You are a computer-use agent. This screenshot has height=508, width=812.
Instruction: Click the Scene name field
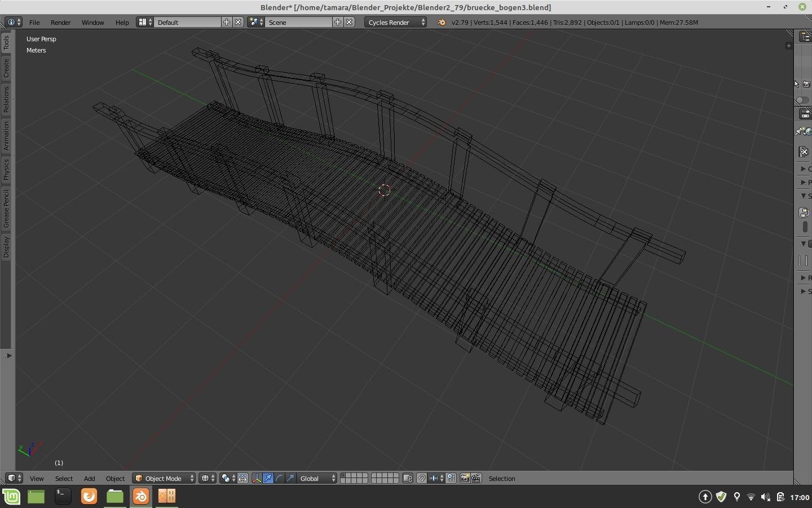point(299,22)
